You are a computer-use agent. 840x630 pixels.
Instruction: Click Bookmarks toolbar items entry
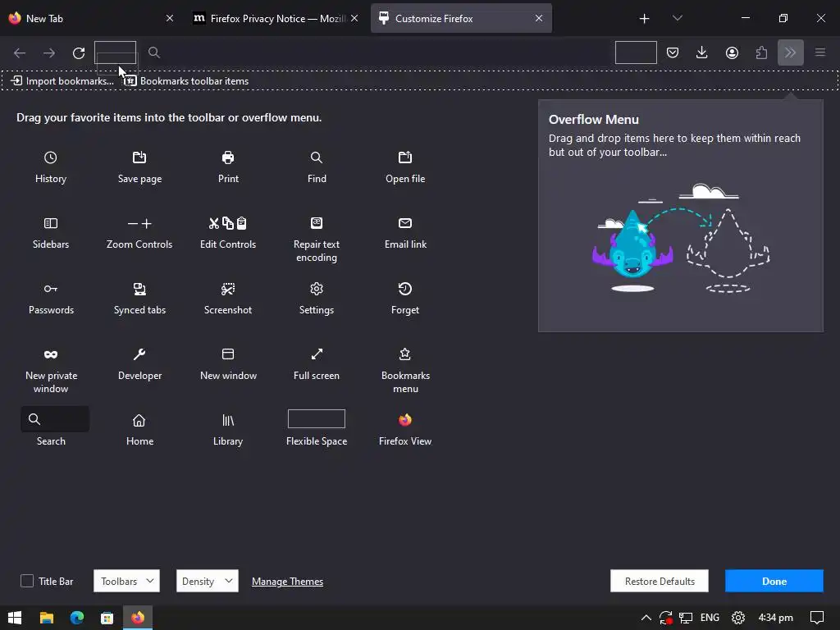(186, 81)
